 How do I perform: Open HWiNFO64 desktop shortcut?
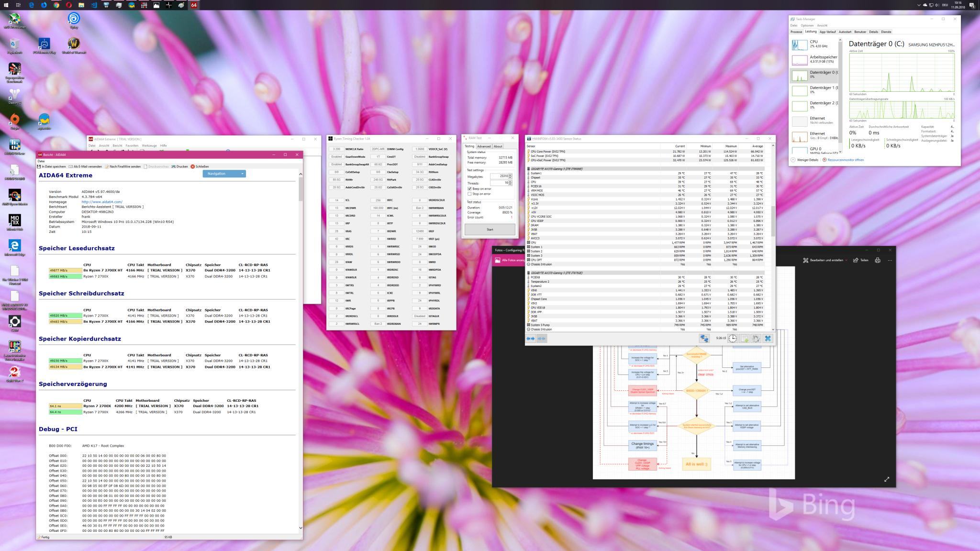(14, 145)
